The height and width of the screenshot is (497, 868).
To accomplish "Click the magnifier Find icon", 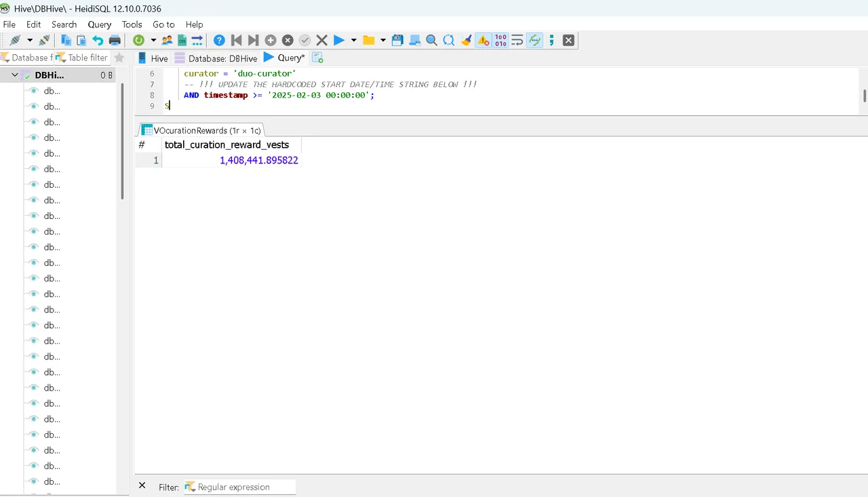I will tap(431, 40).
